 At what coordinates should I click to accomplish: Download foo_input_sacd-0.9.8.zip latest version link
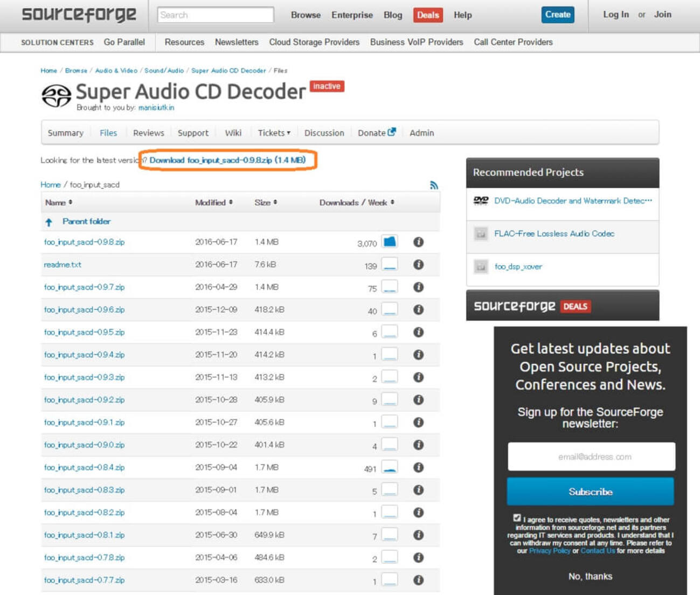tap(227, 160)
